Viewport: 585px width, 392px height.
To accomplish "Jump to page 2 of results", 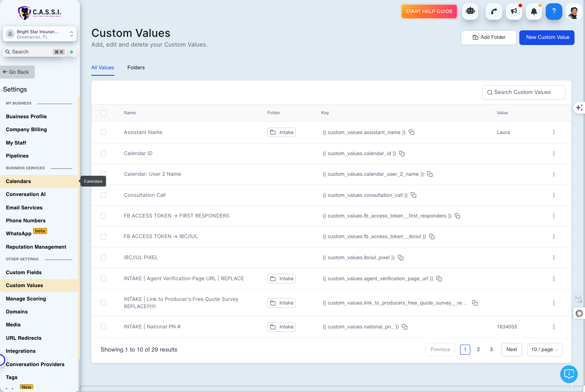I will [x=478, y=349].
